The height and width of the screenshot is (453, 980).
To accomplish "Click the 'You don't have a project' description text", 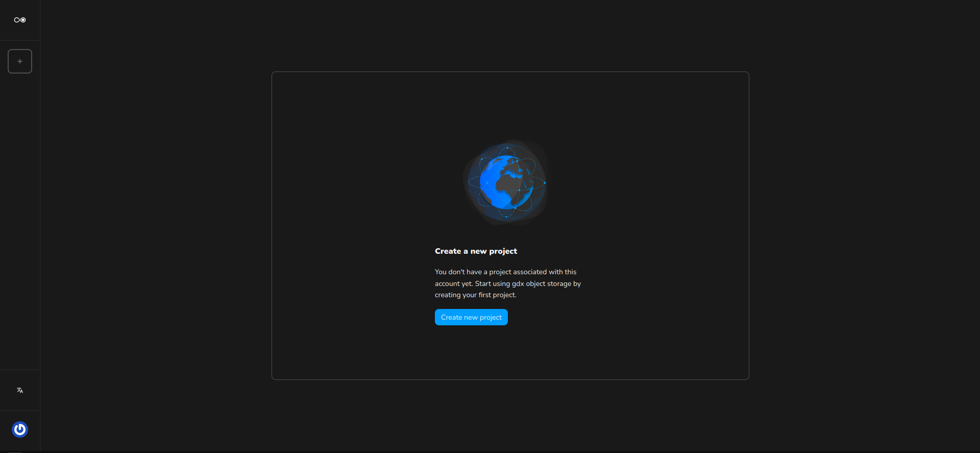I will [x=508, y=283].
